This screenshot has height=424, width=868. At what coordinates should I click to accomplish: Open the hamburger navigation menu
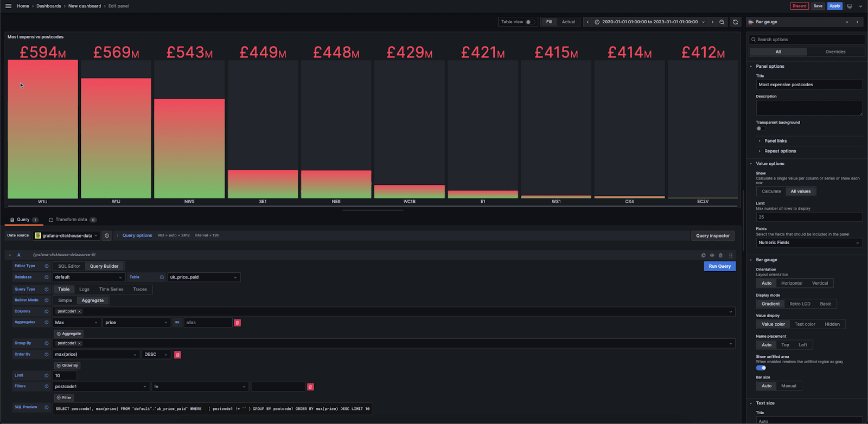[8, 6]
